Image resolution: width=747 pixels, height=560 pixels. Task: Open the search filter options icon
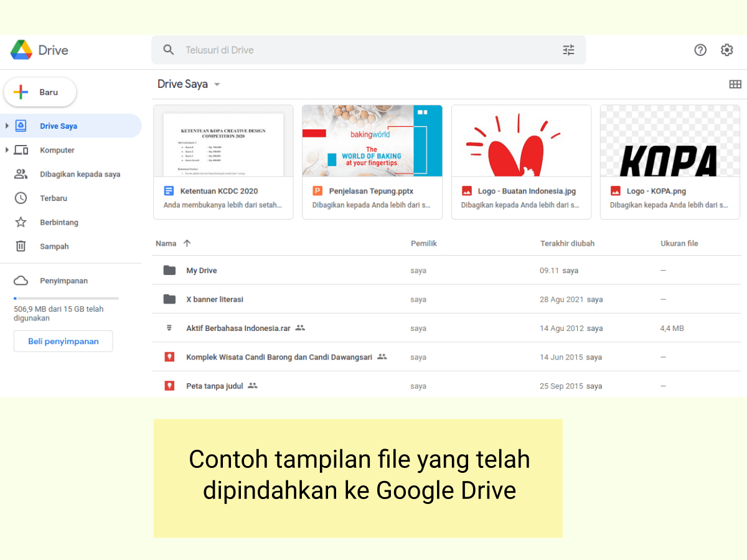568,50
